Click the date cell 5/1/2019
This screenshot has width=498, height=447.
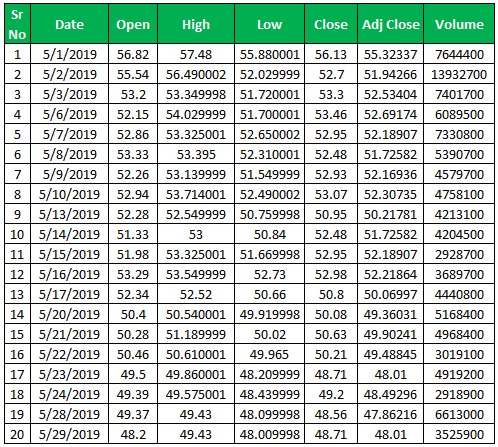click(x=69, y=54)
